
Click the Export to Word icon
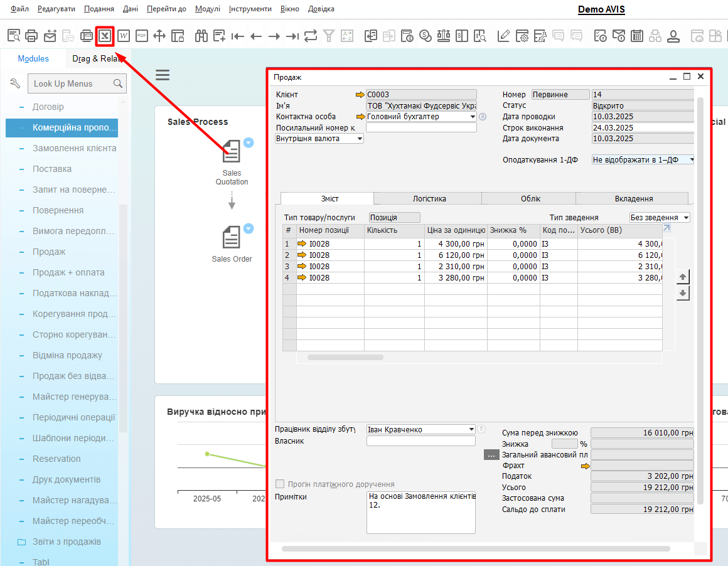124,36
